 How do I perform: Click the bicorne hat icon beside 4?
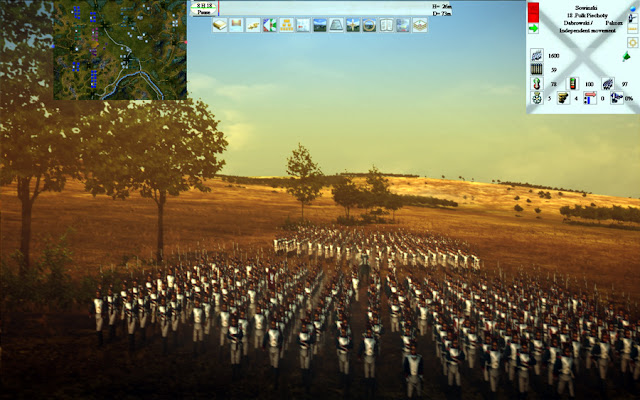(563, 98)
